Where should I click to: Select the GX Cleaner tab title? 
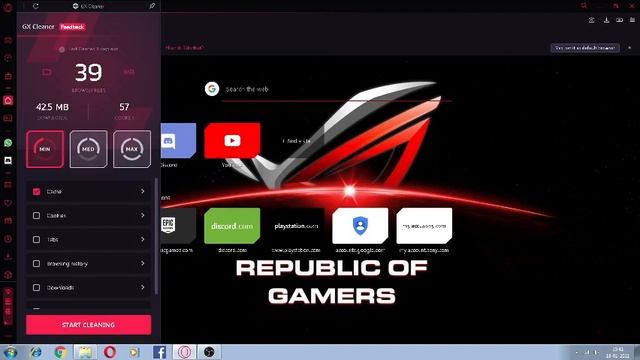coord(89,6)
